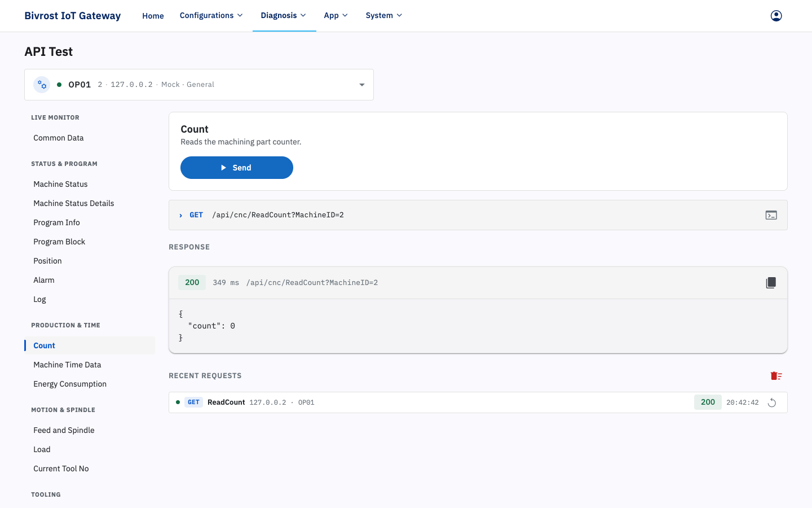Viewport: 812px width, 508px height.
Task: Open Energy Consumption in the sidebar
Action: click(70, 384)
